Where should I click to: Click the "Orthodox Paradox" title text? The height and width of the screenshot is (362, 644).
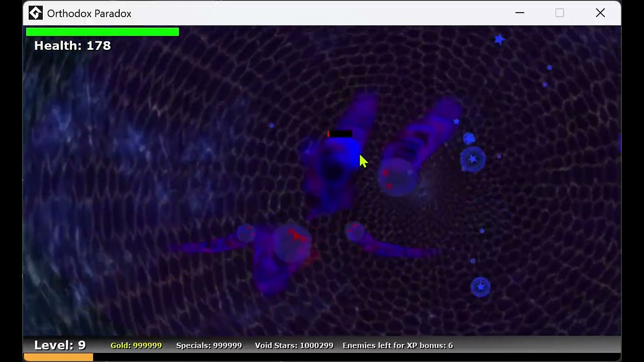click(x=89, y=14)
